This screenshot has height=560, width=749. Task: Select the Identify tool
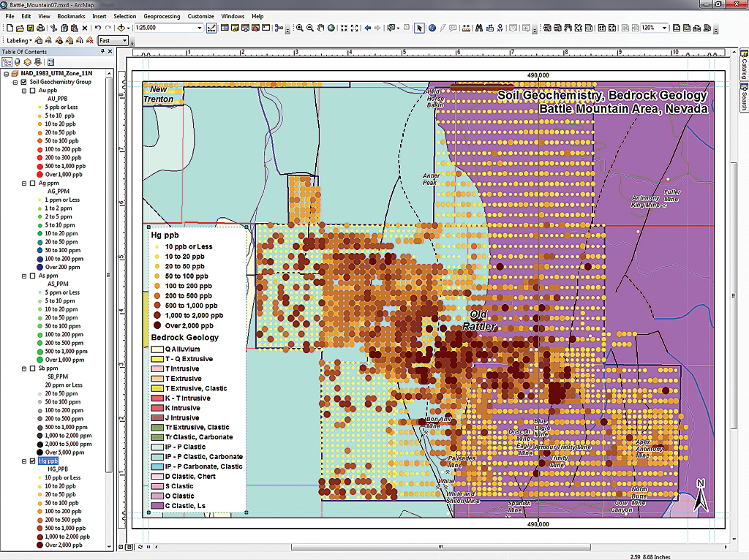pyautogui.click(x=432, y=29)
